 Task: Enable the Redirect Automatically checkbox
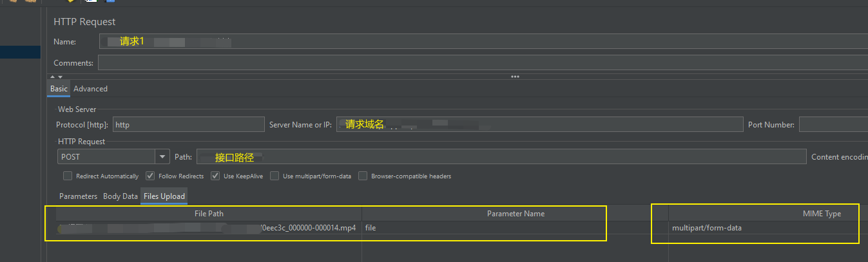coord(68,176)
